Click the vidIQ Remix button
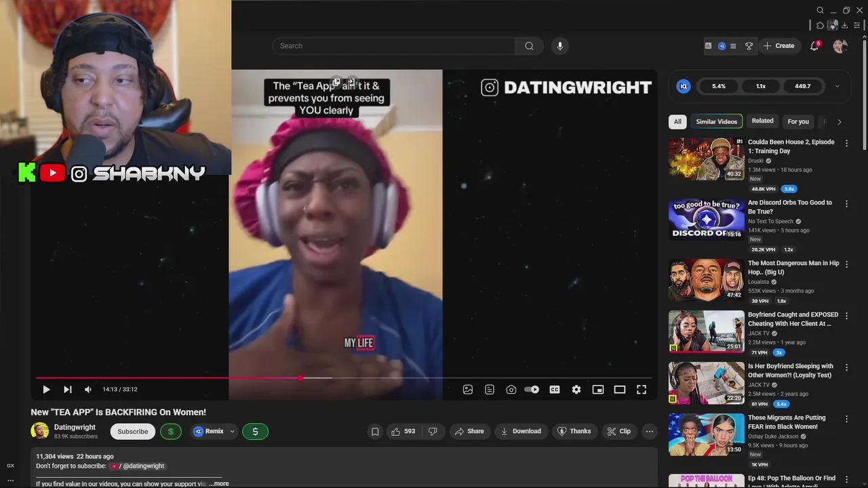868x488 pixels. (x=208, y=431)
